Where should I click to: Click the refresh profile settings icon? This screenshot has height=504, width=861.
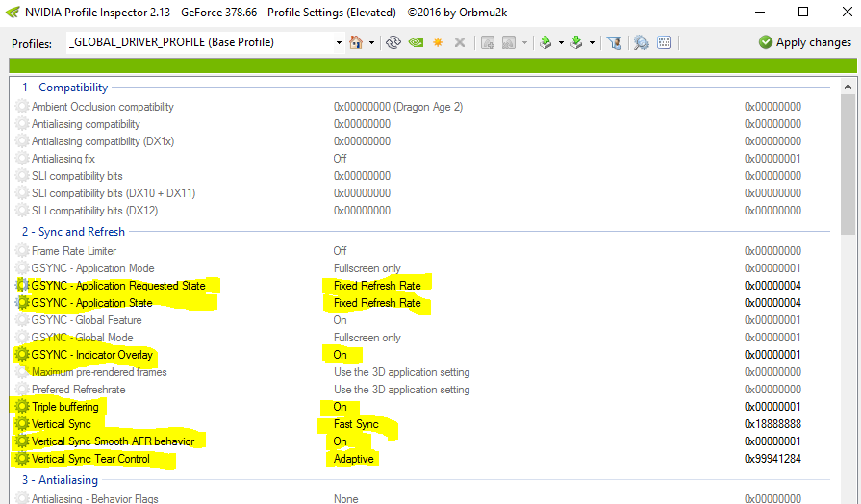tap(393, 42)
